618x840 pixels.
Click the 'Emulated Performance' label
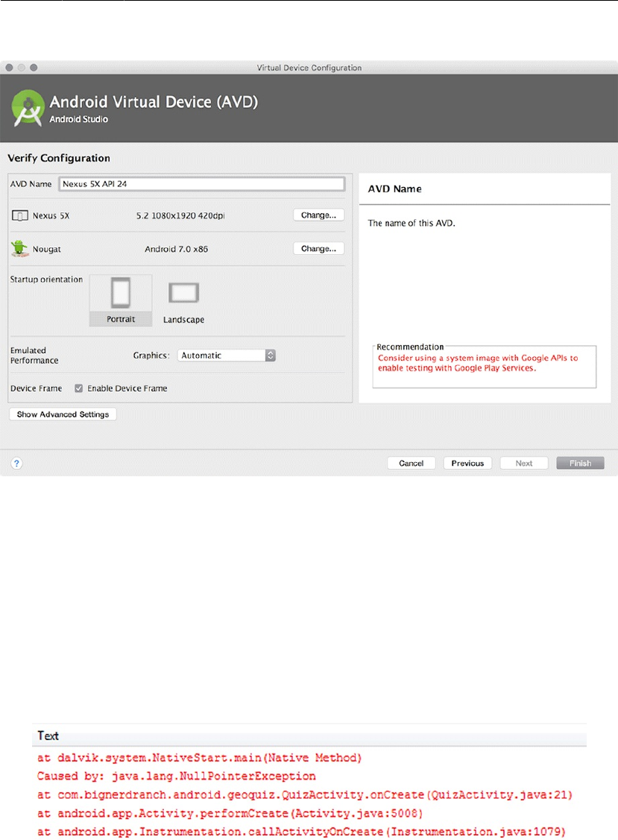(34, 356)
